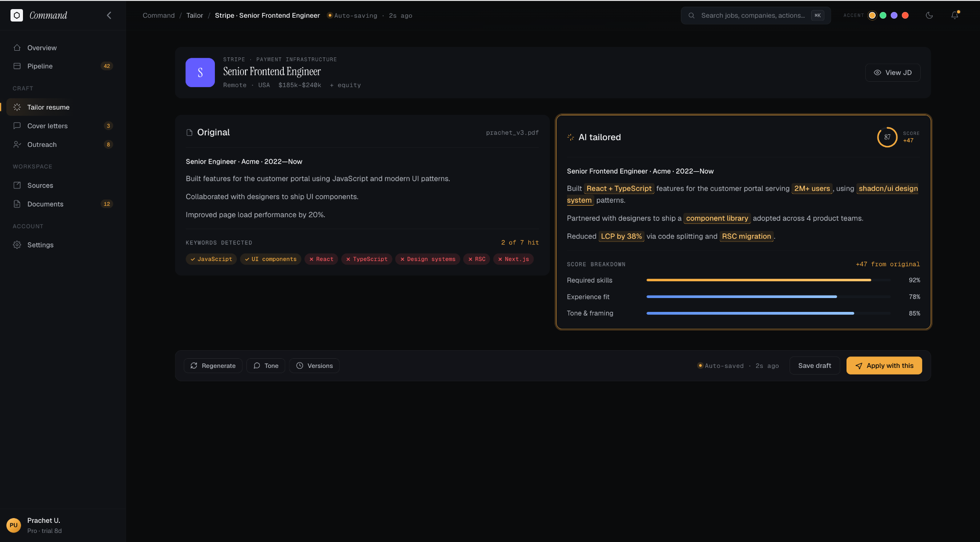The image size is (980, 542).
Task: Click Save draft
Action: pyautogui.click(x=814, y=365)
